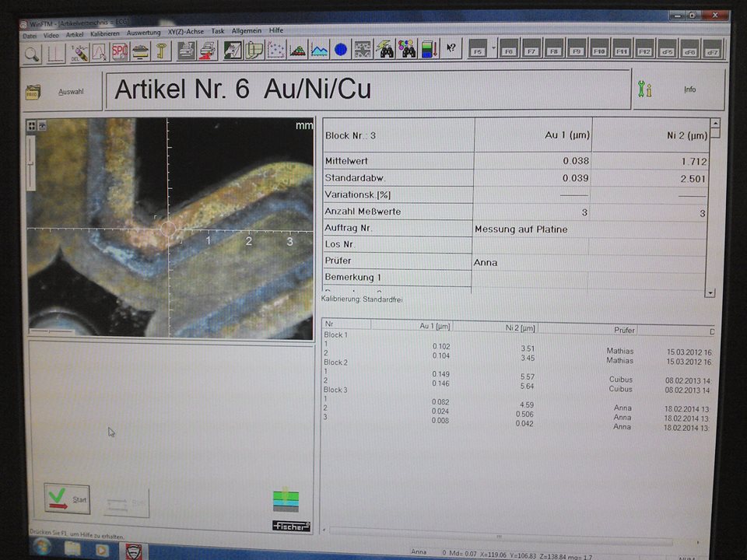The height and width of the screenshot is (560, 747).
Task: Open the Hilfe menu
Action: point(275,30)
